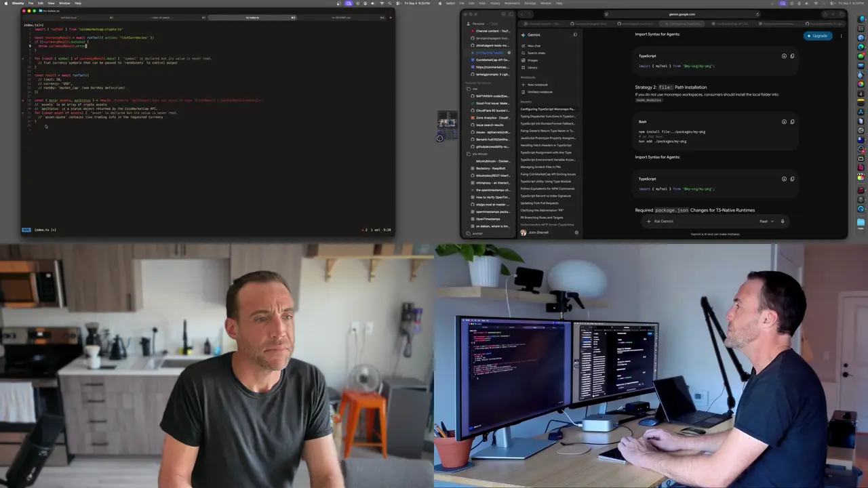Click the plus icon in Ask Gemini
This screenshot has width=868, height=488.
point(648,221)
